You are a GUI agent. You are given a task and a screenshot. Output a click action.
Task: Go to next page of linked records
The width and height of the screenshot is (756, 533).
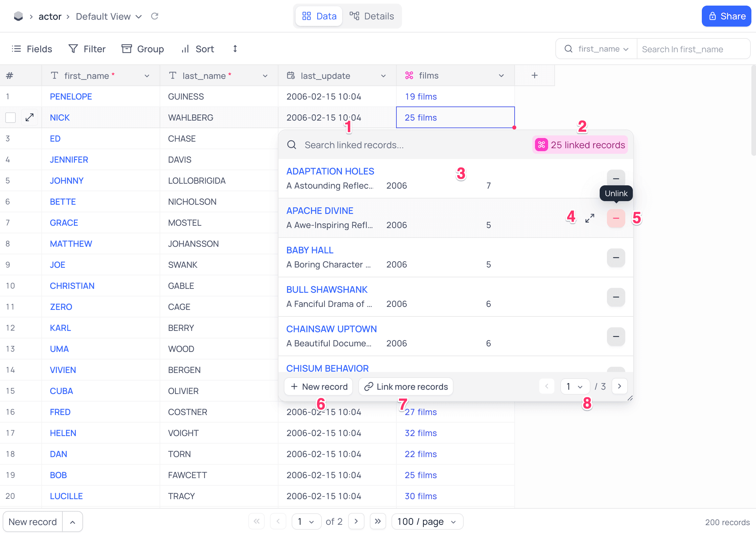click(x=619, y=386)
